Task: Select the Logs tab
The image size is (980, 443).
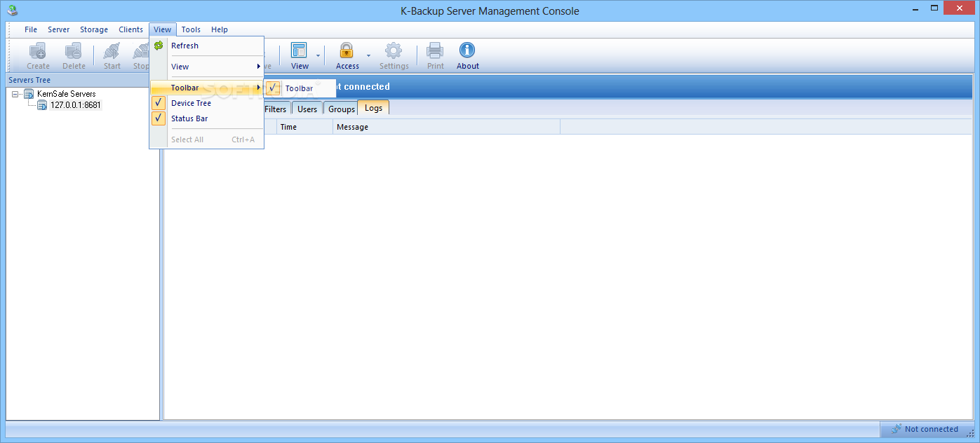Action: [x=373, y=108]
